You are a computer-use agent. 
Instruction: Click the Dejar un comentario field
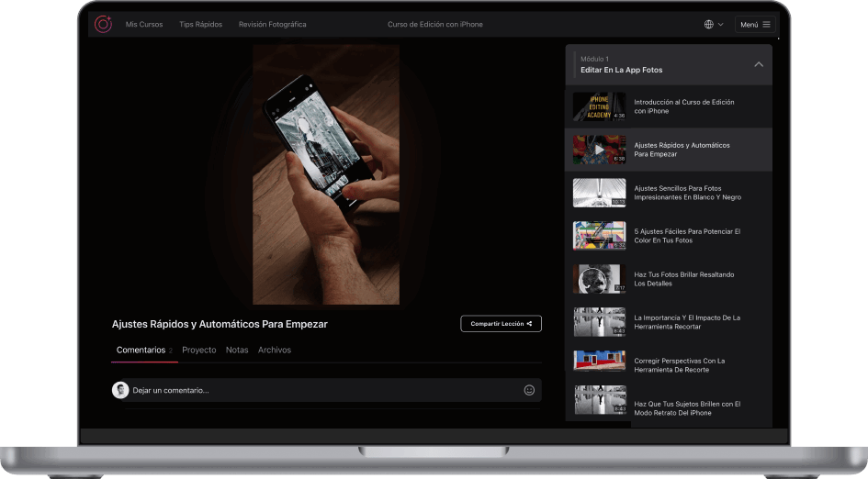[327, 390]
